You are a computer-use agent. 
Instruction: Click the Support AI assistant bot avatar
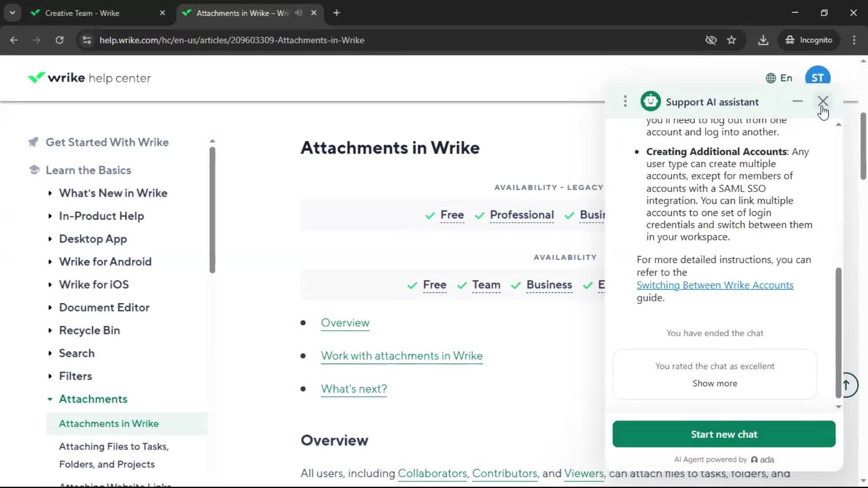(x=651, y=101)
